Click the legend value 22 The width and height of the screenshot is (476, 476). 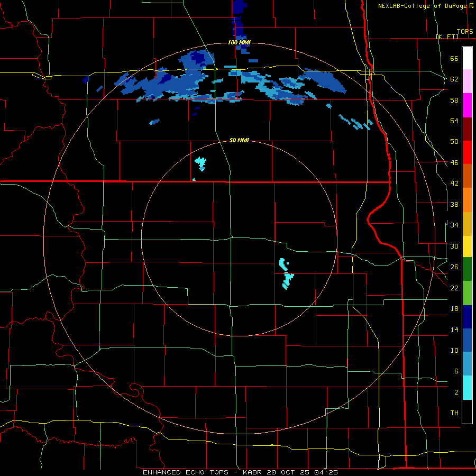pos(454,288)
